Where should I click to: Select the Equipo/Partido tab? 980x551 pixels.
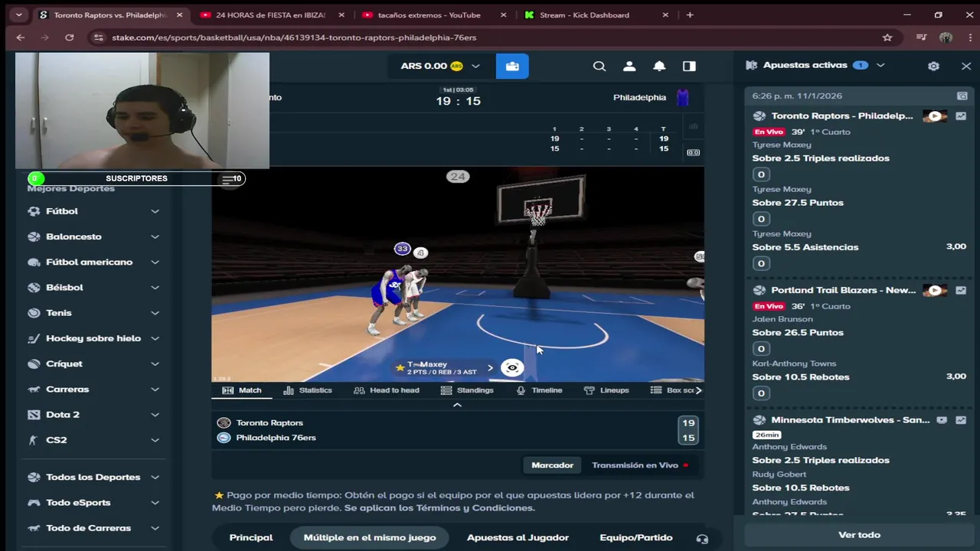[636, 537]
